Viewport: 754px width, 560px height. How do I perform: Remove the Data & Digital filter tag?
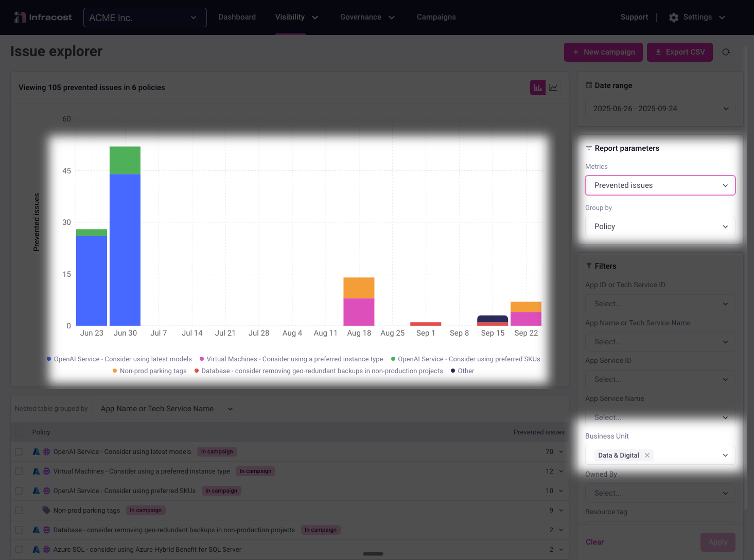pos(647,455)
